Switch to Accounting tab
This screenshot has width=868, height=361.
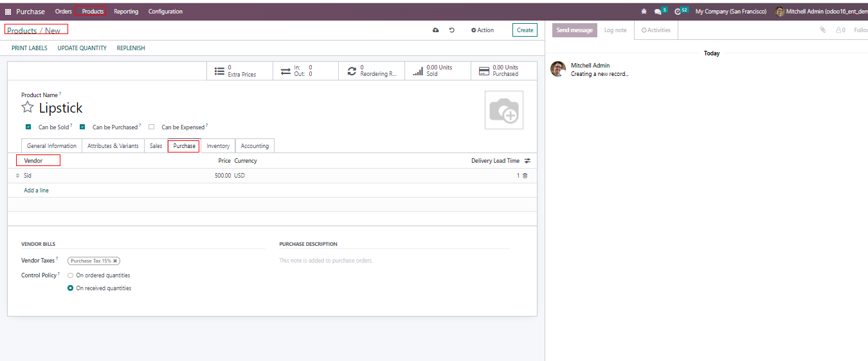[255, 146]
